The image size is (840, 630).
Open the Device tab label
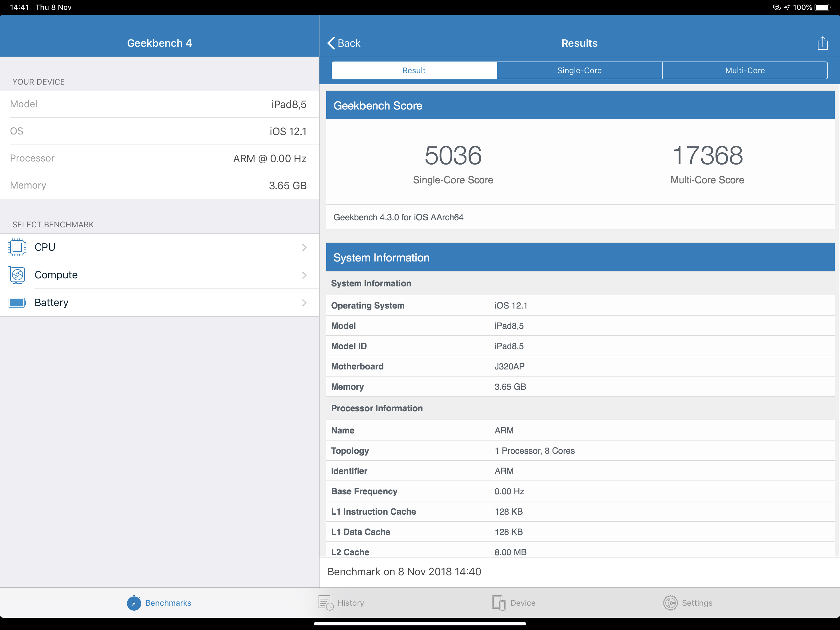(x=523, y=603)
